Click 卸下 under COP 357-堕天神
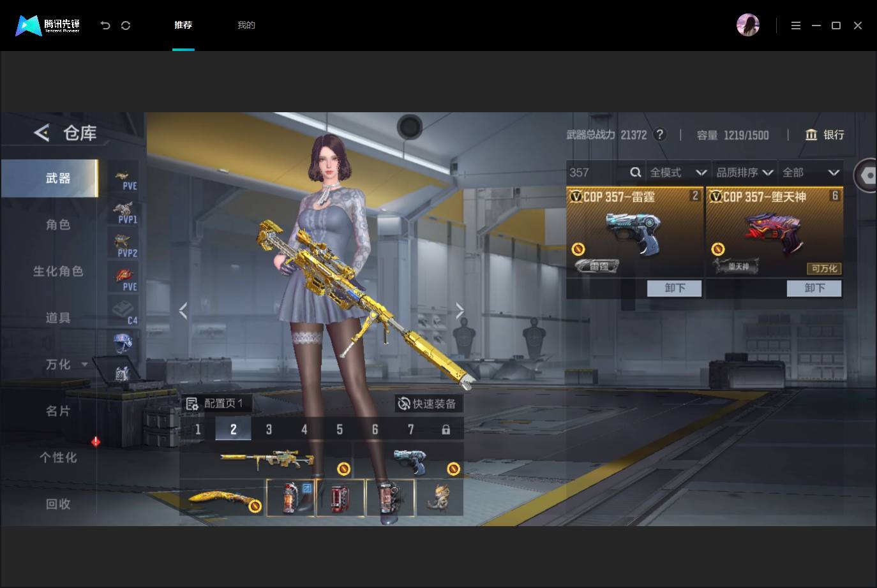Screen dimensions: 877x588 tap(814, 288)
